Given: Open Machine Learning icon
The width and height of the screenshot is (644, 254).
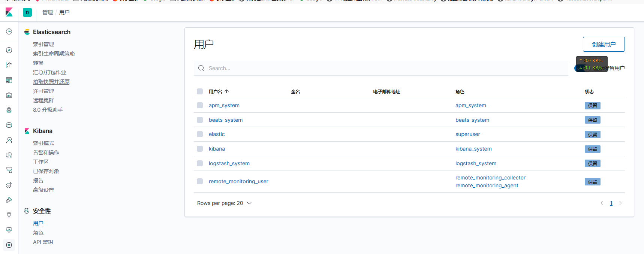Looking at the screenshot, I should (9, 125).
